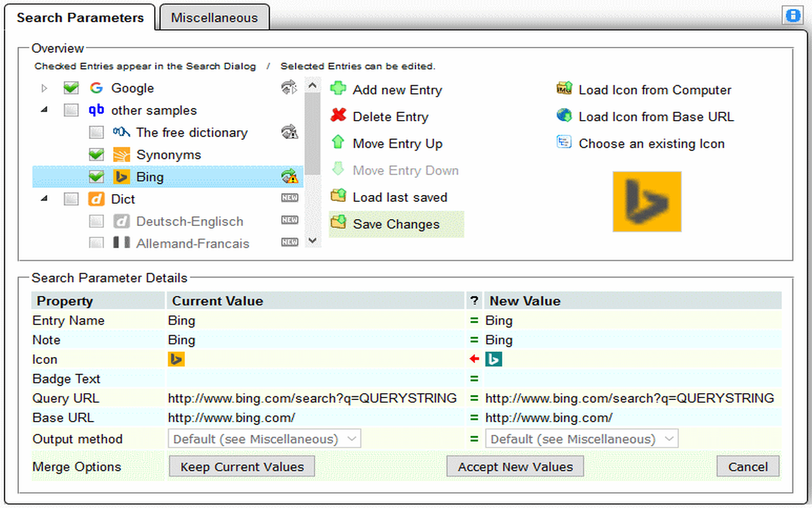Viewport: 812px width, 508px height.
Task: Collapse the other samples tree node
Action: (x=44, y=110)
